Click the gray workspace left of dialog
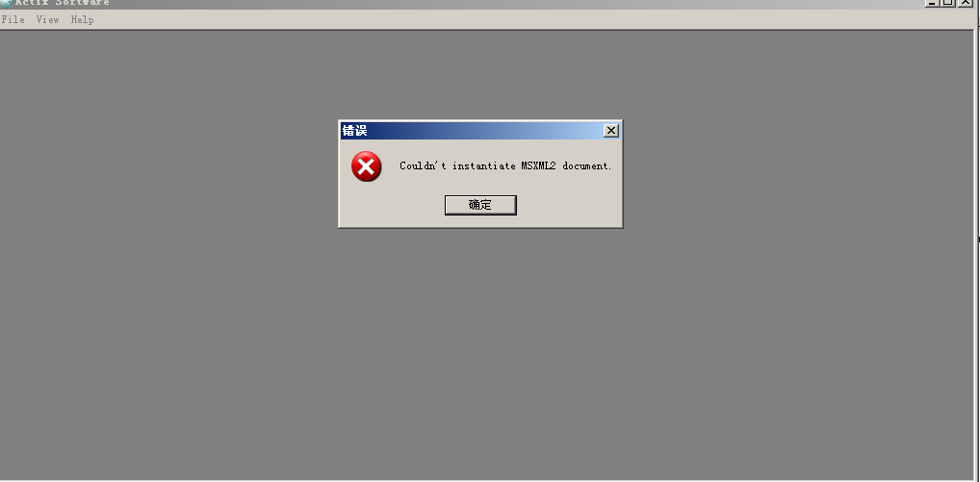 tap(168, 175)
